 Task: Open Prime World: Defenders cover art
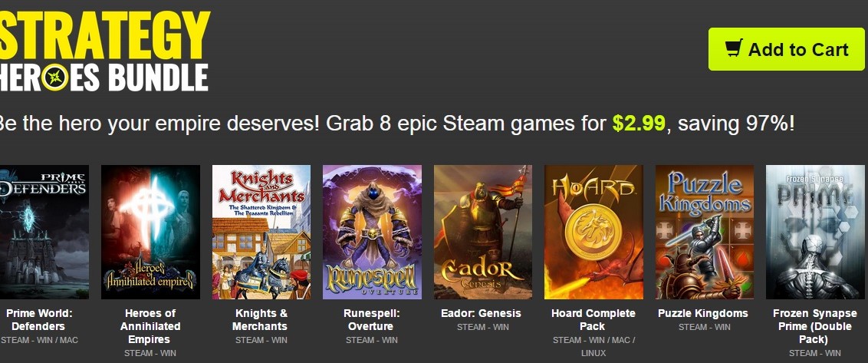[x=44, y=233]
